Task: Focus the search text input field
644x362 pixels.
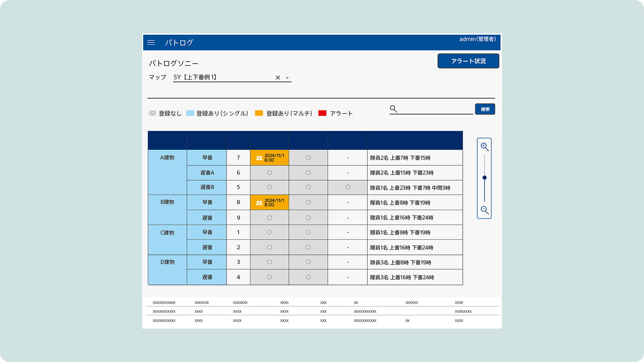Action: click(435, 109)
